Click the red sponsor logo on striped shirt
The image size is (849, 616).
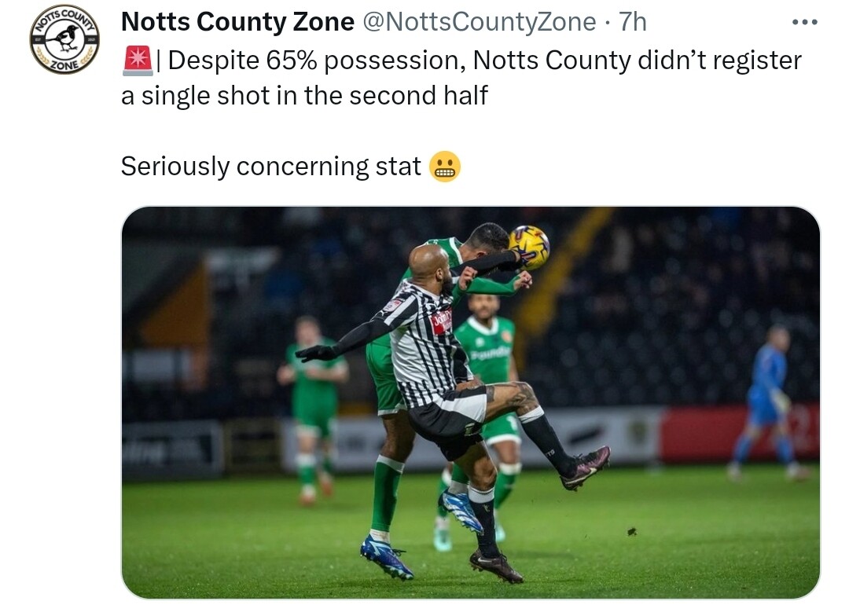(x=441, y=323)
